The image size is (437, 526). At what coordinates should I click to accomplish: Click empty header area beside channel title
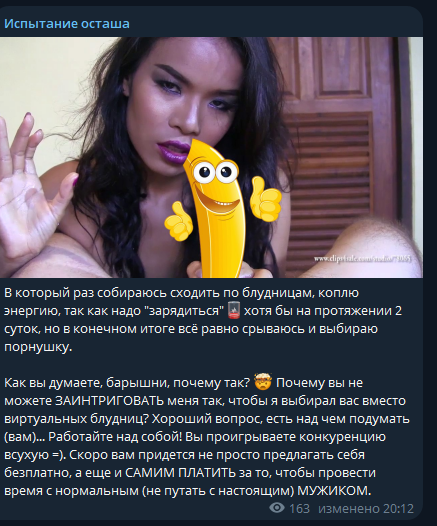pyautogui.click(x=275, y=23)
